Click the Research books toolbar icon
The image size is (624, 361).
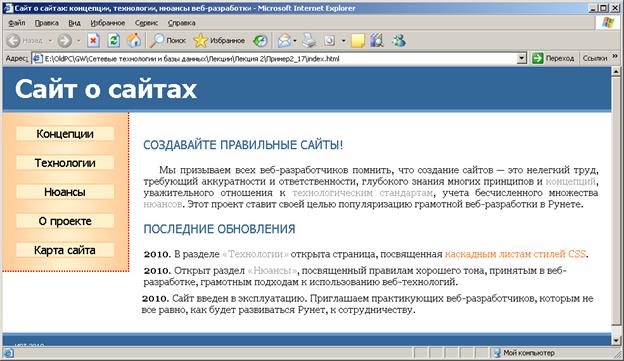(376, 40)
